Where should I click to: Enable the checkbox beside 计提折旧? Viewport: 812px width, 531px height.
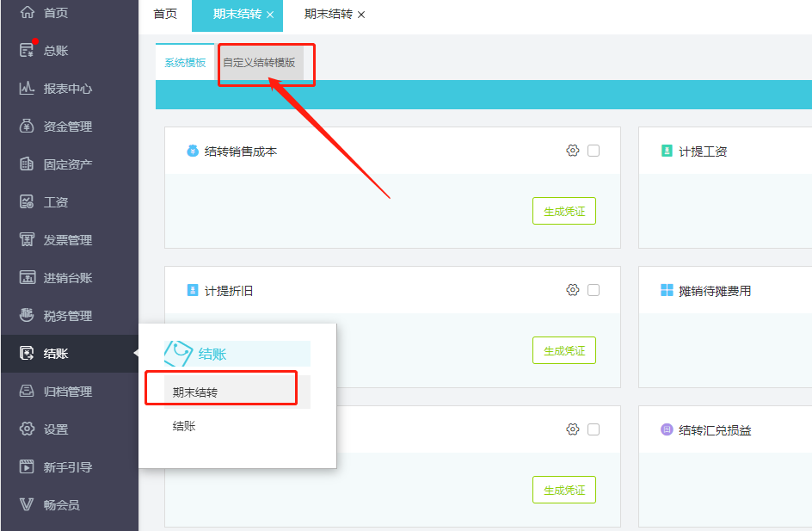click(594, 290)
